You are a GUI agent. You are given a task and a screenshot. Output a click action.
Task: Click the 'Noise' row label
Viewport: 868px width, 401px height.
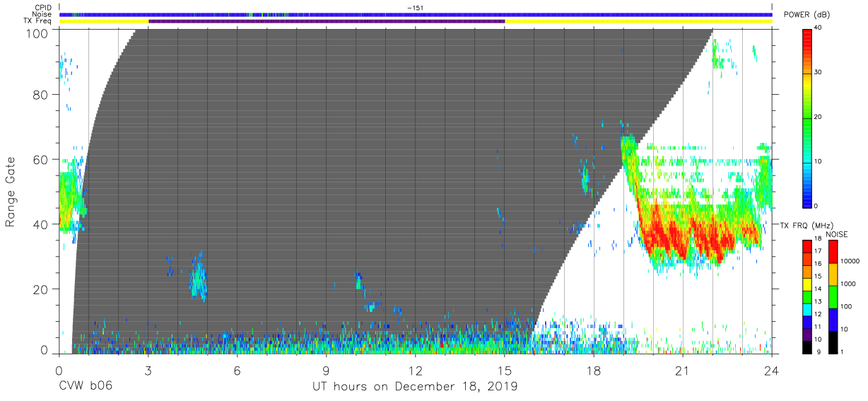[x=41, y=14]
